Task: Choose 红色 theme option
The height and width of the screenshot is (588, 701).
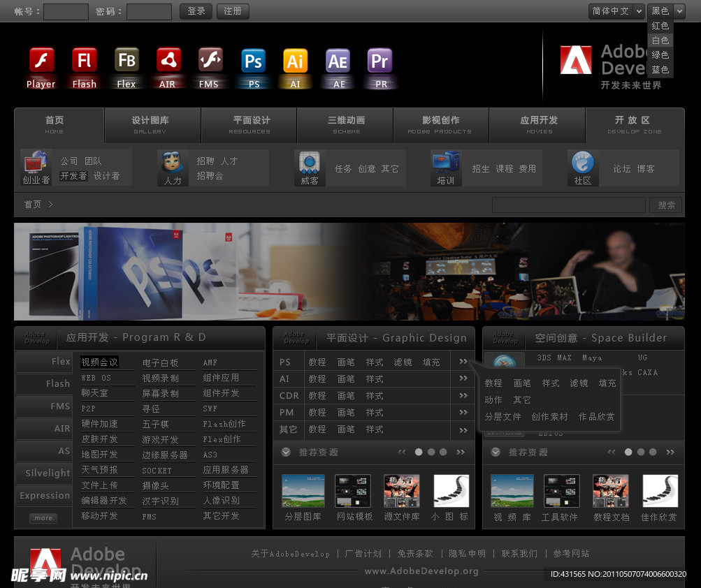Action: (x=660, y=26)
